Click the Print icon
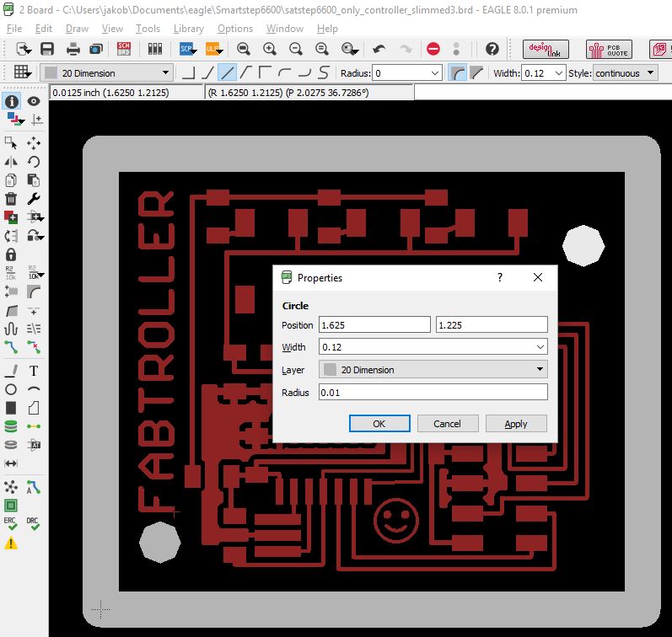 pos(73,49)
